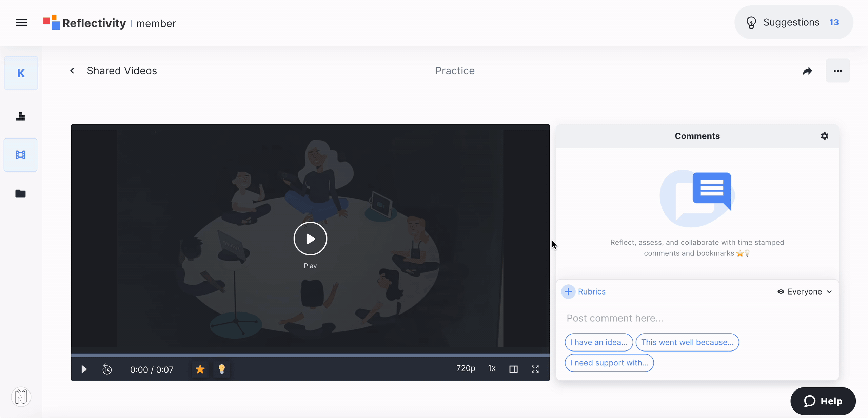Open the three-dots more options menu
This screenshot has height=418, width=868.
pyautogui.click(x=837, y=71)
